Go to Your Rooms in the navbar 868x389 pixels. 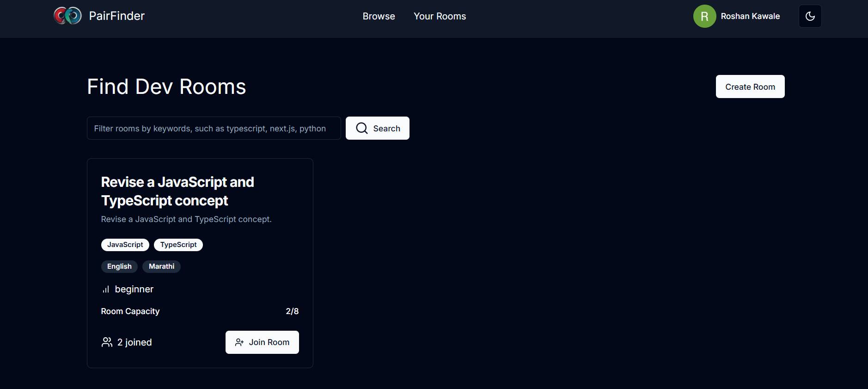pos(440,16)
